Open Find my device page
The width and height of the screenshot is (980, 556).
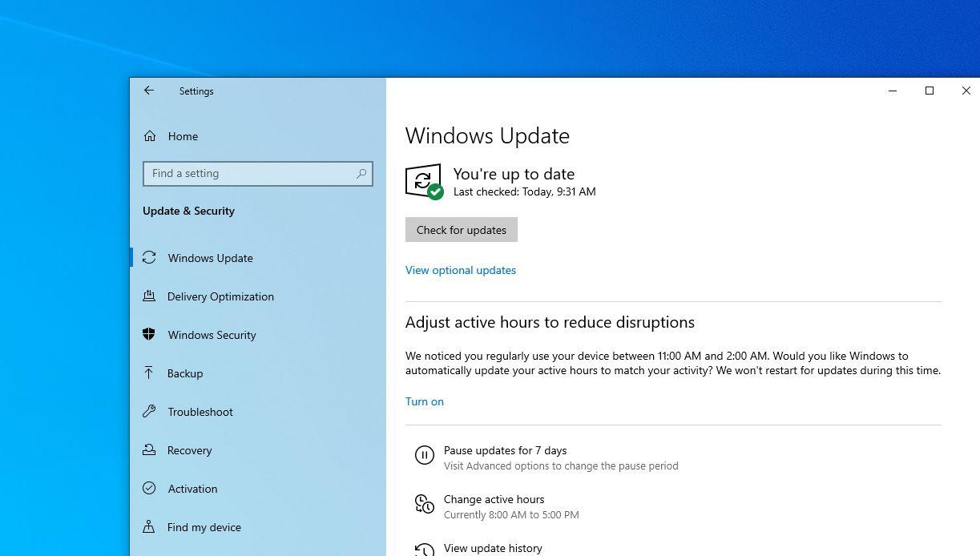pos(204,527)
